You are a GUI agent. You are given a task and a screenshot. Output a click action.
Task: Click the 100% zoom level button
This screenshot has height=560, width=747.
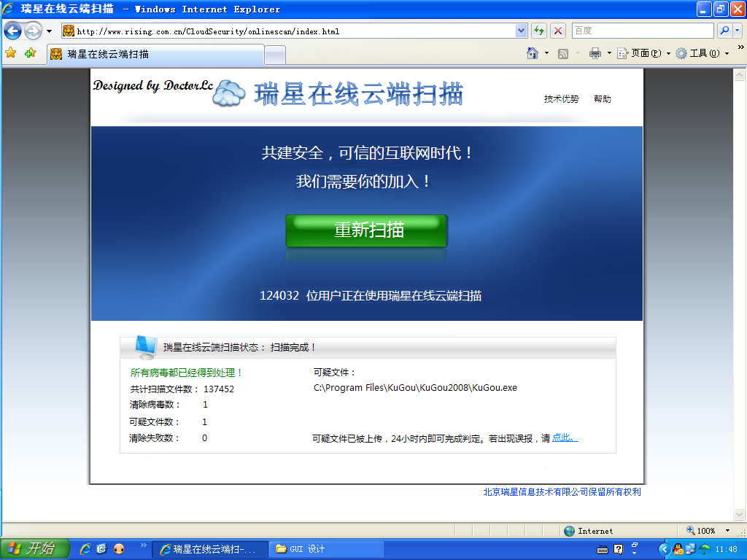point(701,531)
